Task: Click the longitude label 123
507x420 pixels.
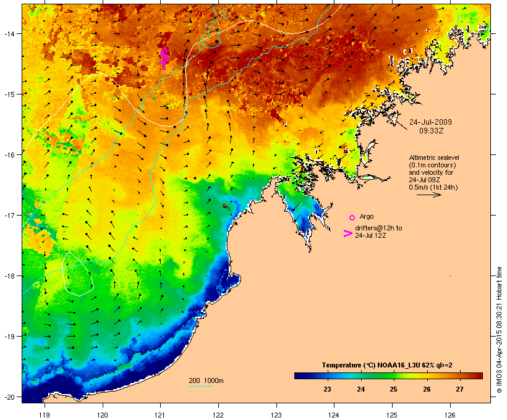Action: 276,415
